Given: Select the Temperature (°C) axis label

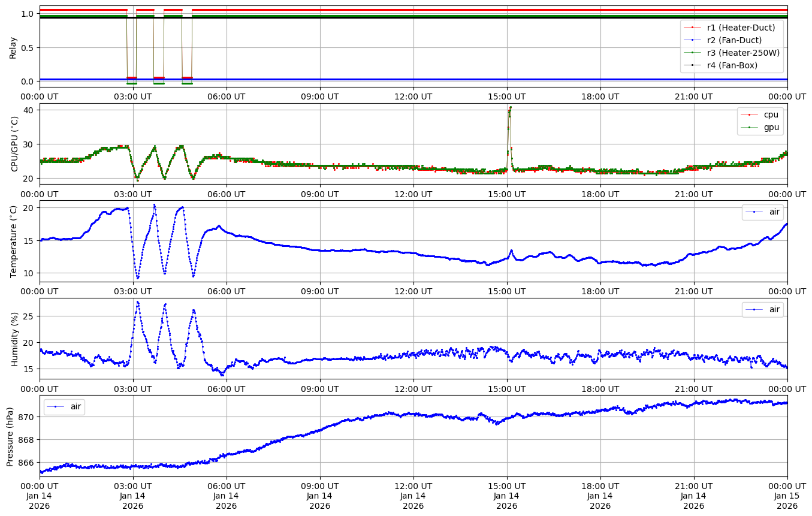Looking at the screenshot, I should (13, 241).
